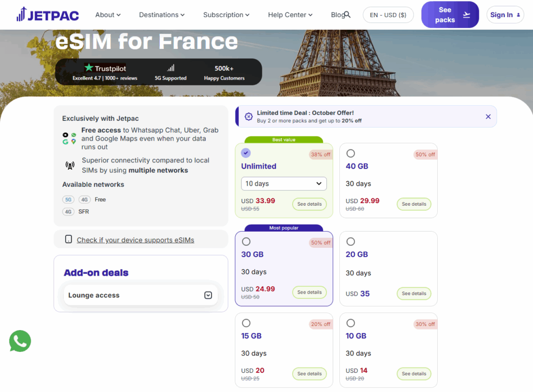Open the 10 days duration dropdown
The height and width of the screenshot is (392, 533).
tap(284, 184)
